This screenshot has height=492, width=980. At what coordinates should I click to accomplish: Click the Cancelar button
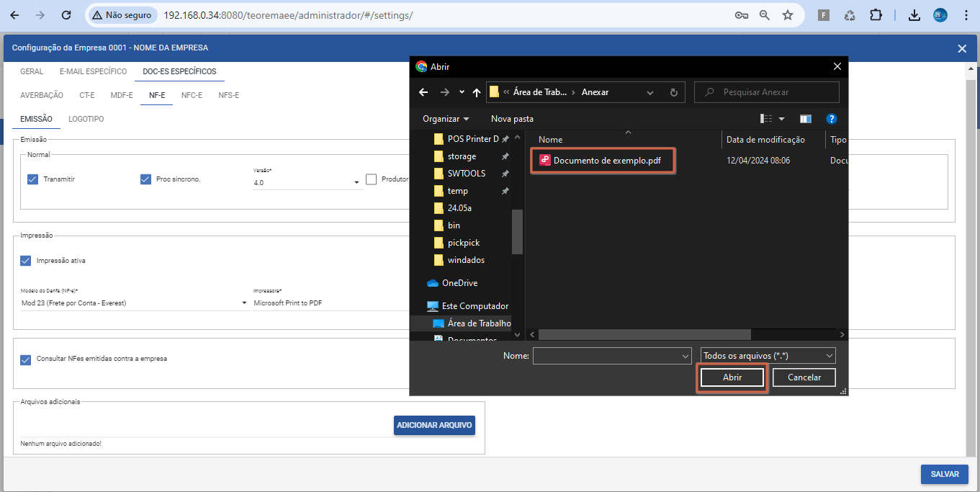pos(804,377)
